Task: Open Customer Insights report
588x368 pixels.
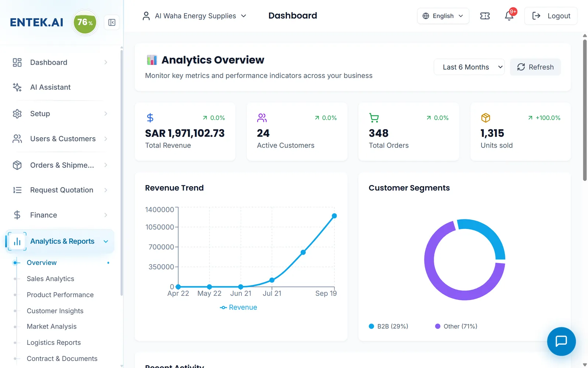Action: (x=55, y=311)
